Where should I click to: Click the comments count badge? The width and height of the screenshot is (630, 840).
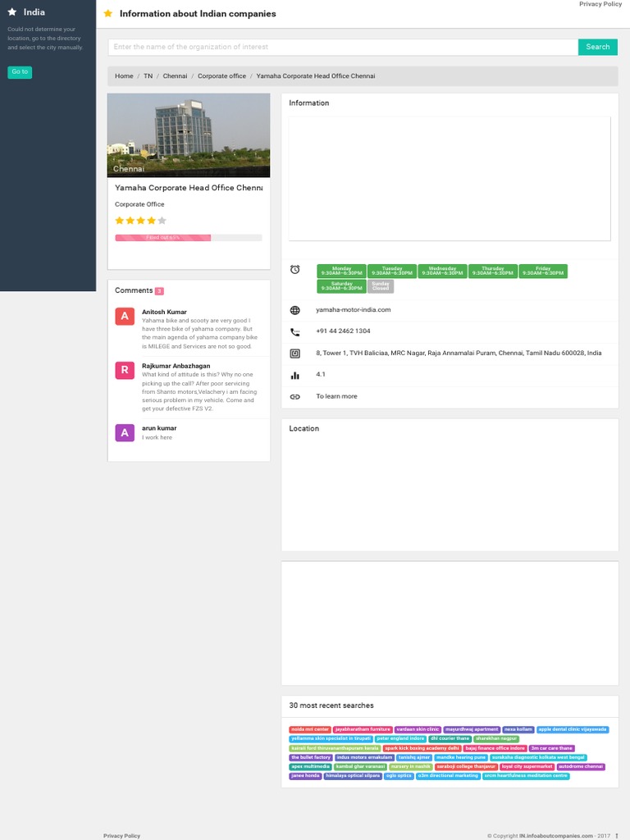[x=159, y=291]
